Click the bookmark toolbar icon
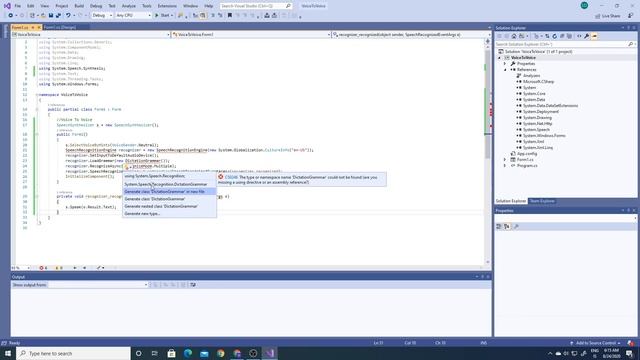 230,16
